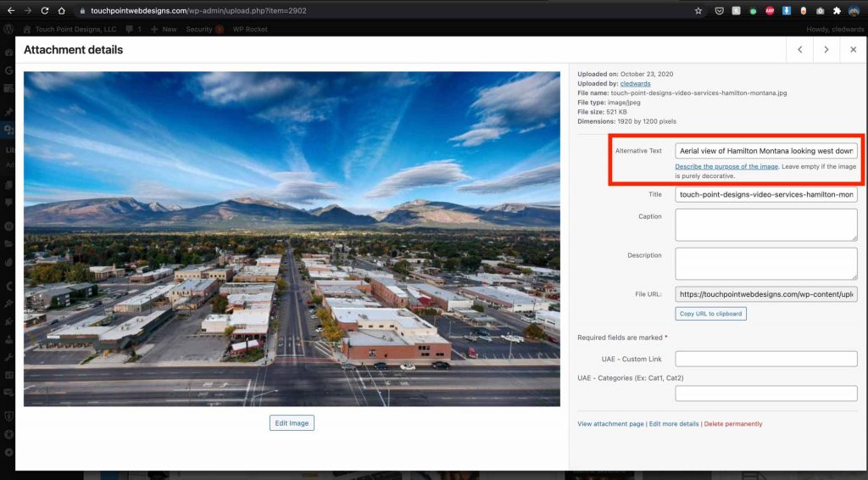Open the browser extensions puzzle icon
Image resolution: width=868 pixels, height=480 pixels.
(837, 11)
